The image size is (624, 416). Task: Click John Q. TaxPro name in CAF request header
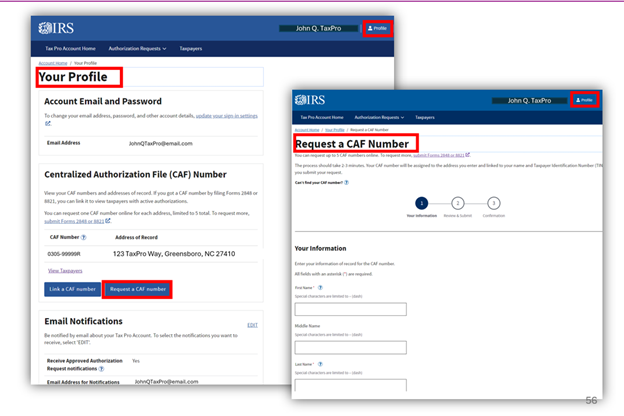(x=529, y=101)
